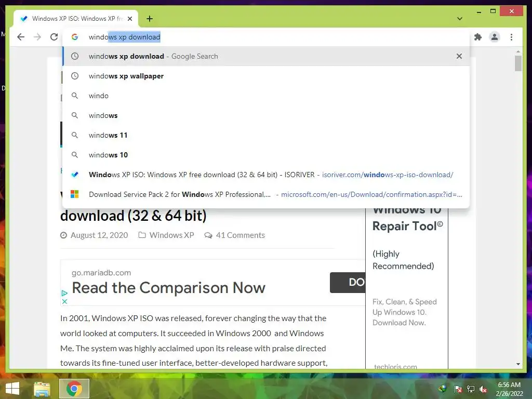532x399 pixels.
Task: Open the Download Service Pack 2 microsoft.com suggestion
Action: point(266,194)
